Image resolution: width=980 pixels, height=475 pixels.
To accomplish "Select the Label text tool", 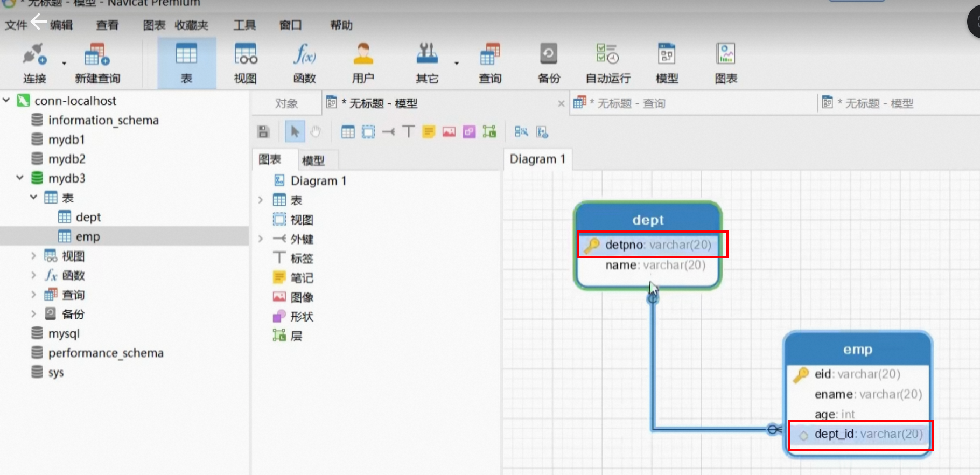I will coord(409,132).
